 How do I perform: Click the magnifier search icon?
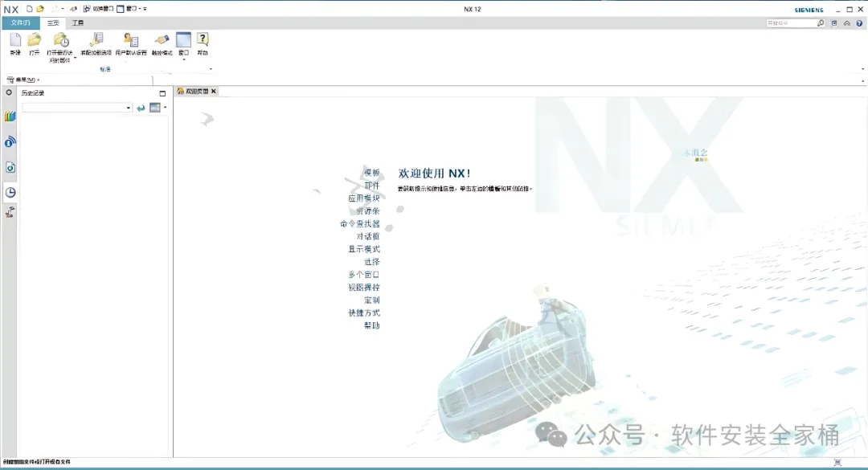coord(821,23)
